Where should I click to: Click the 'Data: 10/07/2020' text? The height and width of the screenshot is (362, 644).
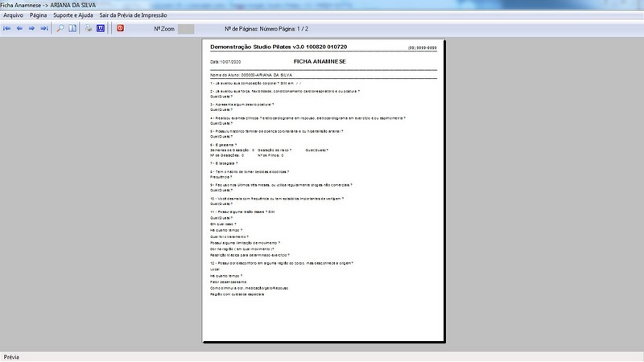[x=225, y=62]
